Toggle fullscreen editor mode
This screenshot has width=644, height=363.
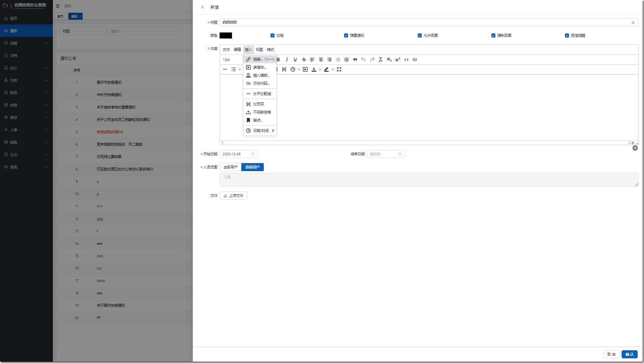(x=339, y=69)
